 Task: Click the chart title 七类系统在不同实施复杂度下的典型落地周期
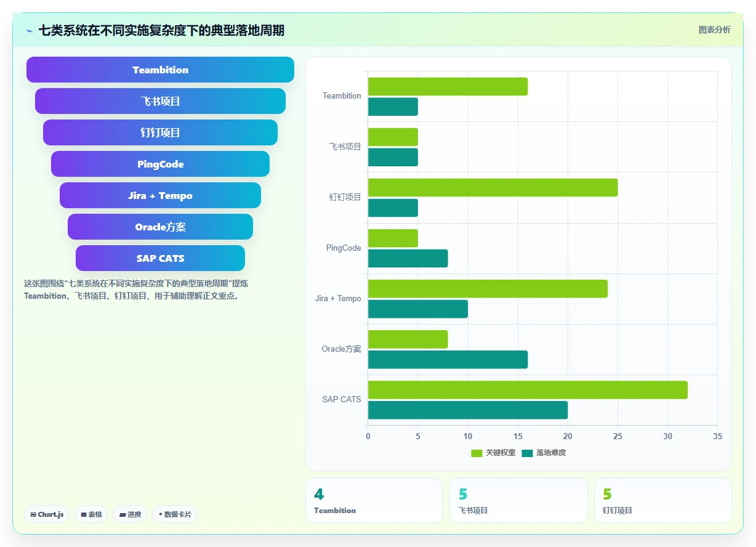pyautogui.click(x=161, y=30)
